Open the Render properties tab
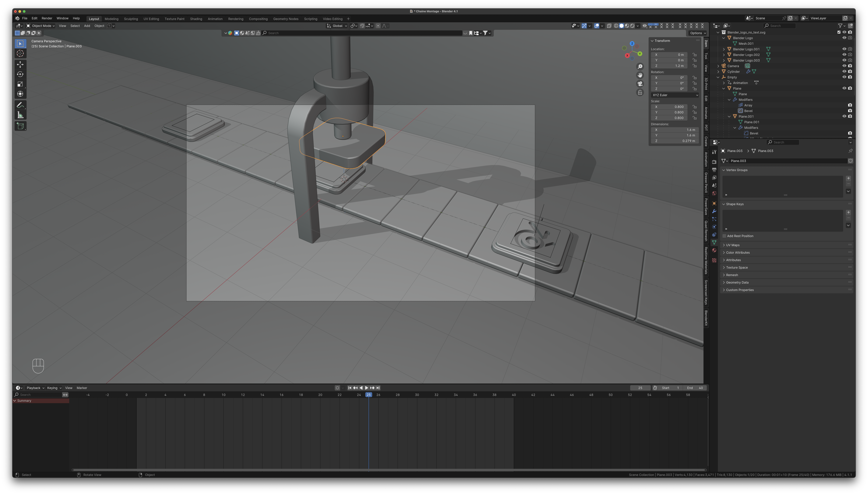868x494 pixels. 714,162
